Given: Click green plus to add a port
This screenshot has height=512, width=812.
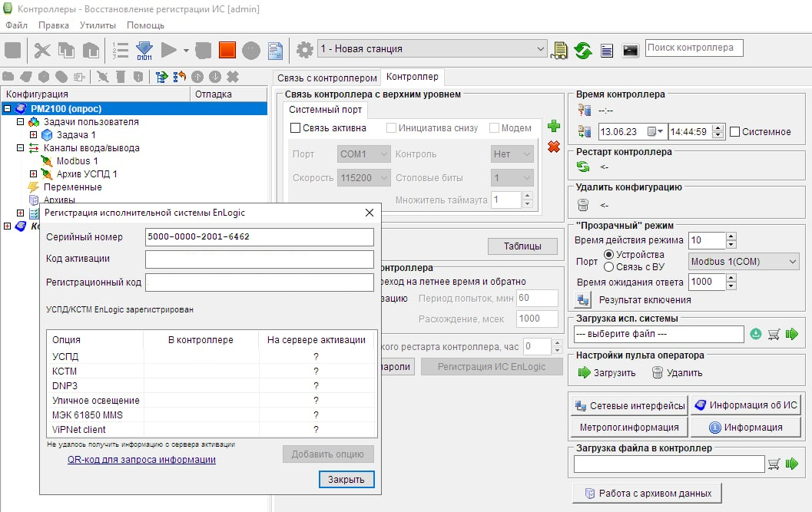Looking at the screenshot, I should point(554,126).
